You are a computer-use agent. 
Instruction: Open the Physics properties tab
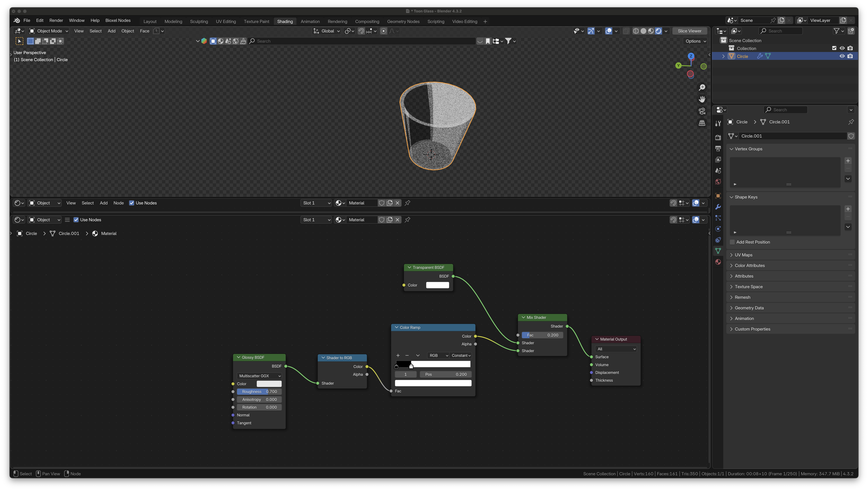718,229
